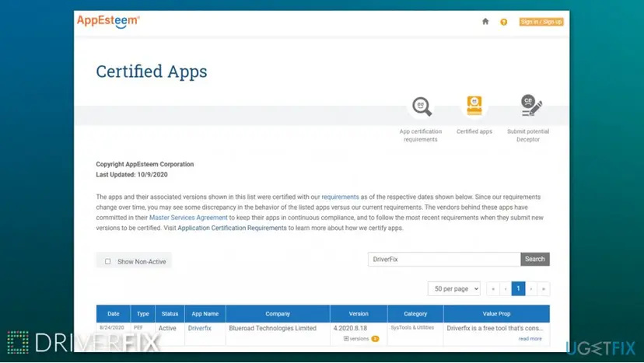Go to next page pagination arrow
The width and height of the screenshot is (644, 363).
click(531, 288)
